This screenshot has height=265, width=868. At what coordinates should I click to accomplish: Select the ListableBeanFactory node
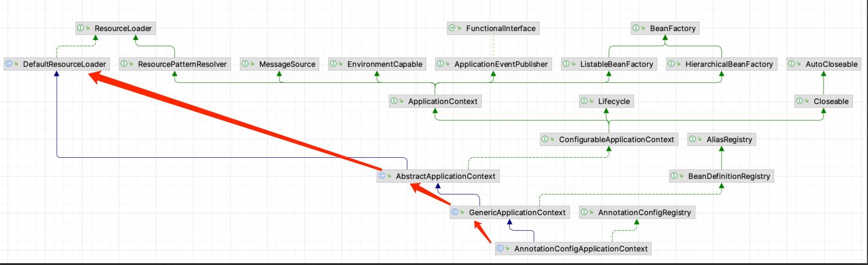609,64
